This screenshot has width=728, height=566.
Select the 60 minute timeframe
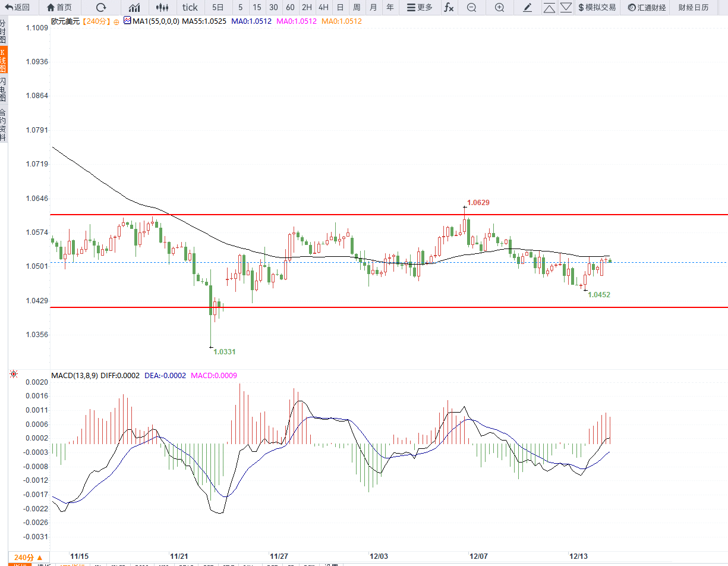[290, 8]
